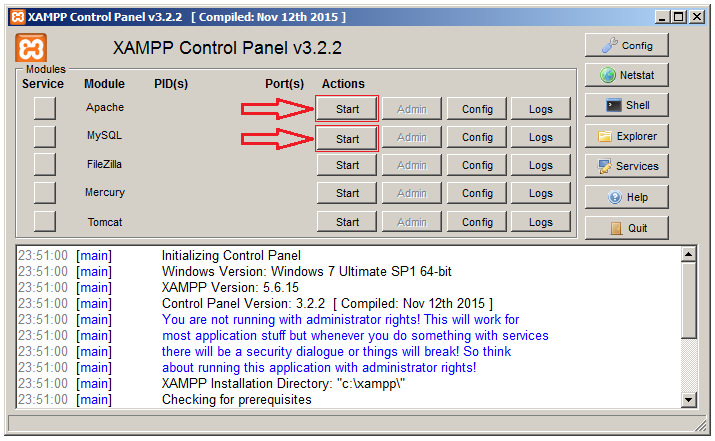View Apache Logs
The image size is (715, 441).
pos(541,109)
